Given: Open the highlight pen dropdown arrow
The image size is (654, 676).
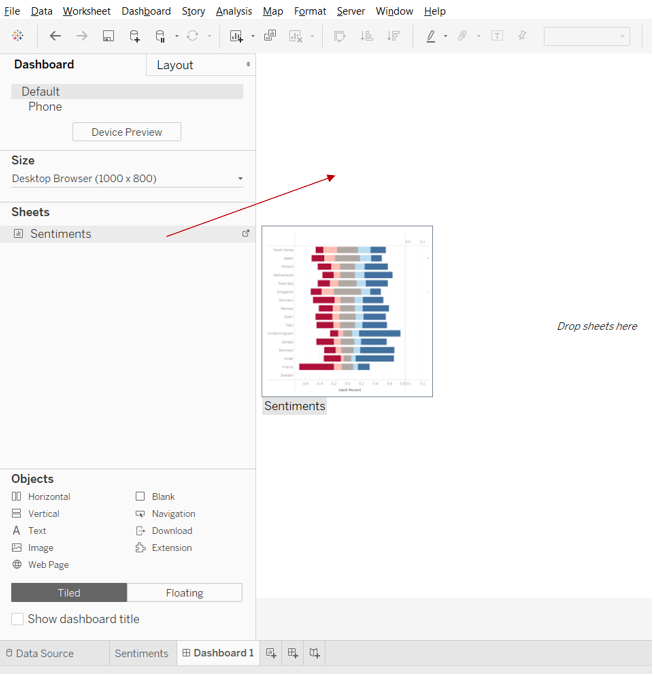Looking at the screenshot, I should 445,36.
